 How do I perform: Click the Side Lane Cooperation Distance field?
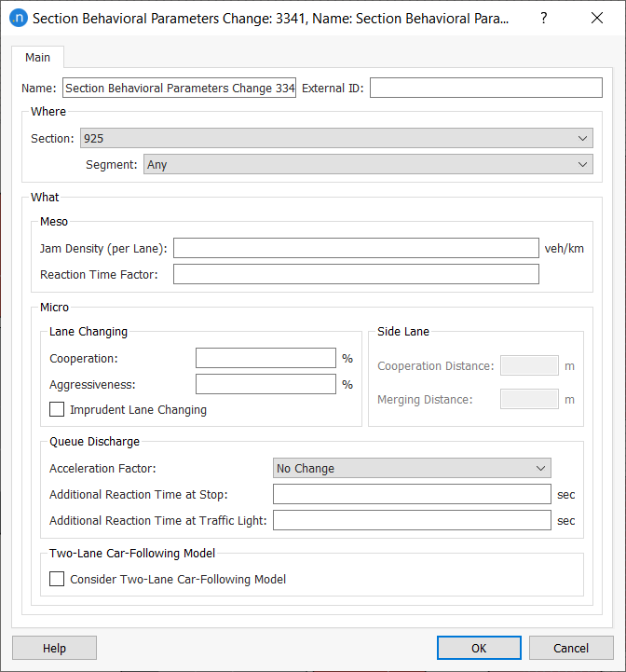tap(529, 365)
